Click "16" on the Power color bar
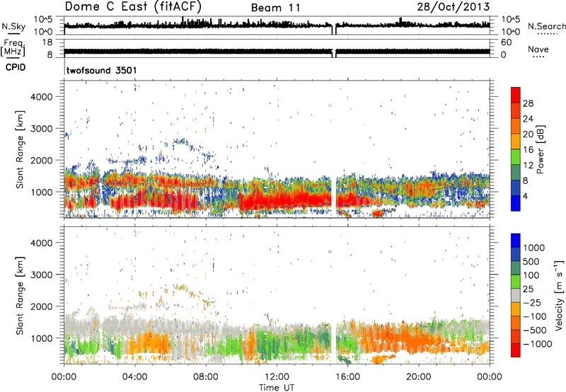 pos(528,150)
